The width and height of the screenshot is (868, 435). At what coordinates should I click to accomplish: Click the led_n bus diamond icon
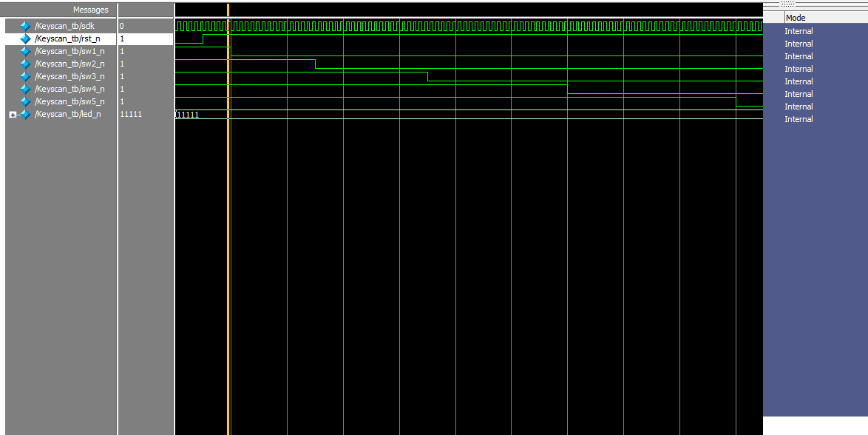(x=25, y=114)
